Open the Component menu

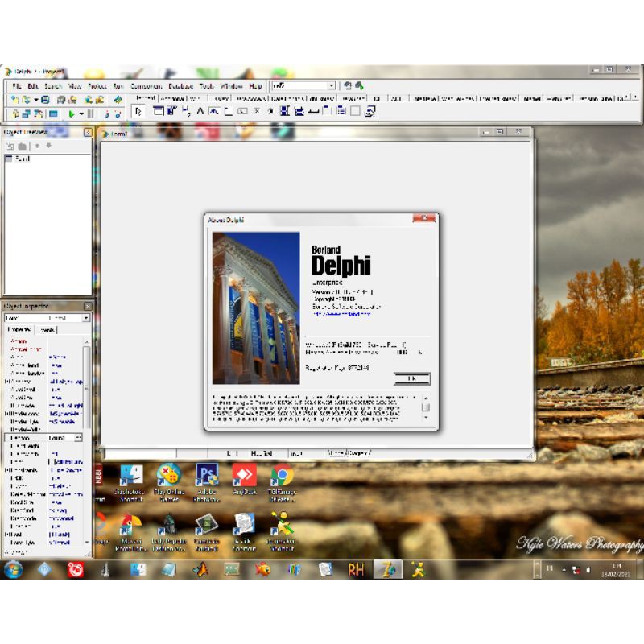[x=146, y=86]
